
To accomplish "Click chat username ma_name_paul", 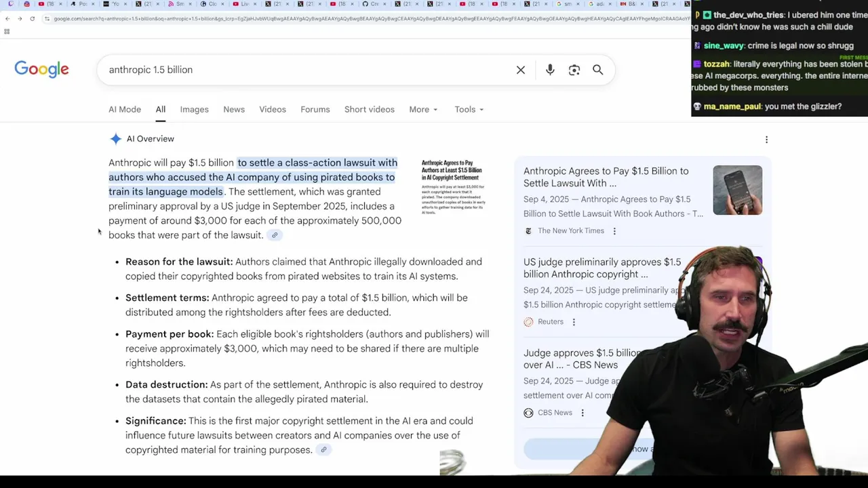I will pyautogui.click(x=733, y=106).
